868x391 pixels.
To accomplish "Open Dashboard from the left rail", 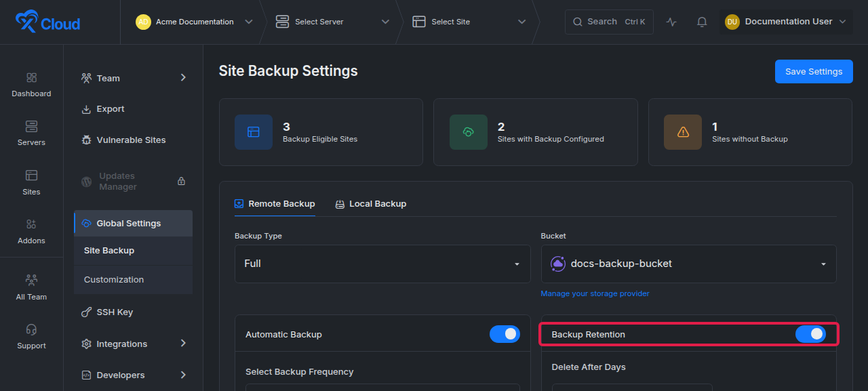I will [x=31, y=85].
